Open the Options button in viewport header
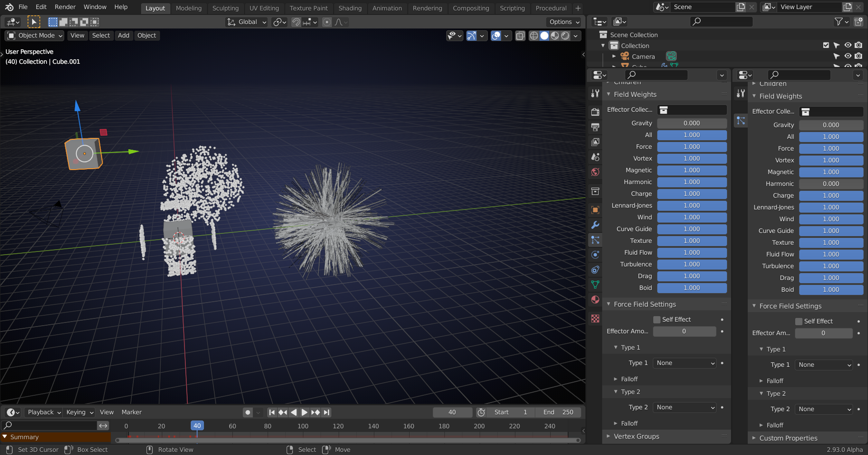868x455 pixels. 564,22
